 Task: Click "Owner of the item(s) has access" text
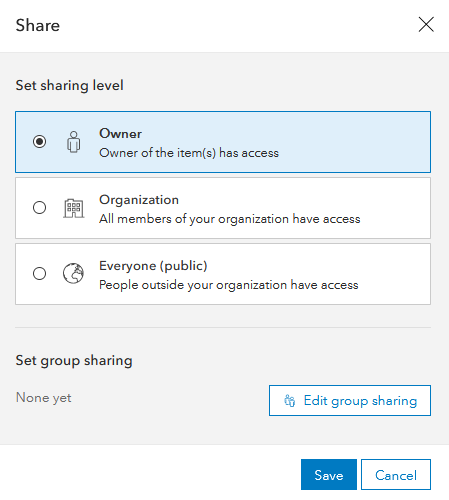pos(189,153)
